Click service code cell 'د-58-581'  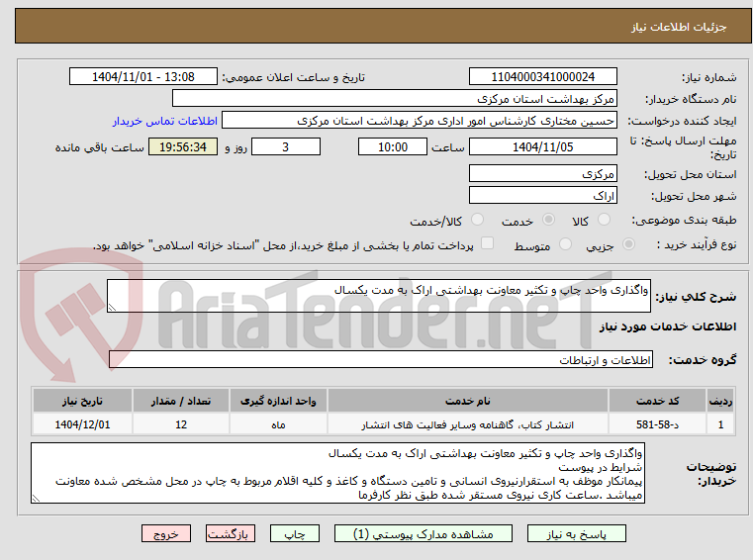point(657,424)
